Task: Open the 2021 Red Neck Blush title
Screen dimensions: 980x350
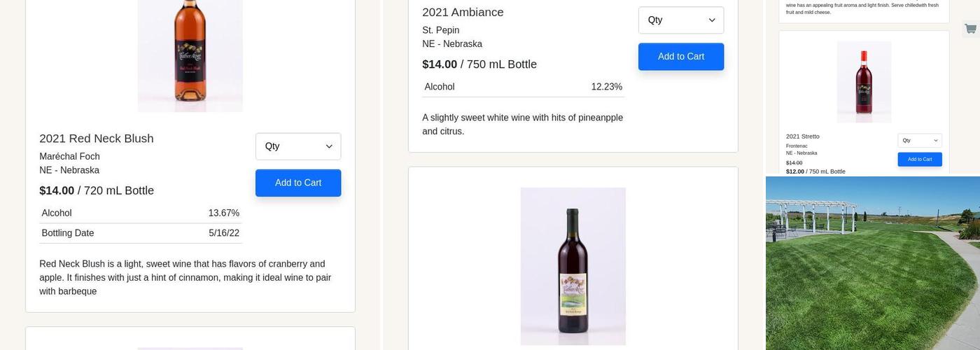Action: tap(97, 139)
